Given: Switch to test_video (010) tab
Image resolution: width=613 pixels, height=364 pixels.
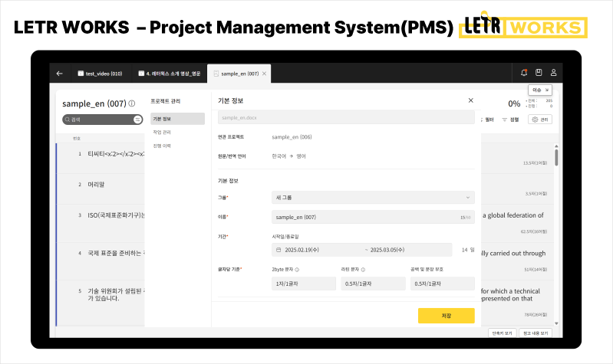Looking at the screenshot, I should (x=100, y=74).
